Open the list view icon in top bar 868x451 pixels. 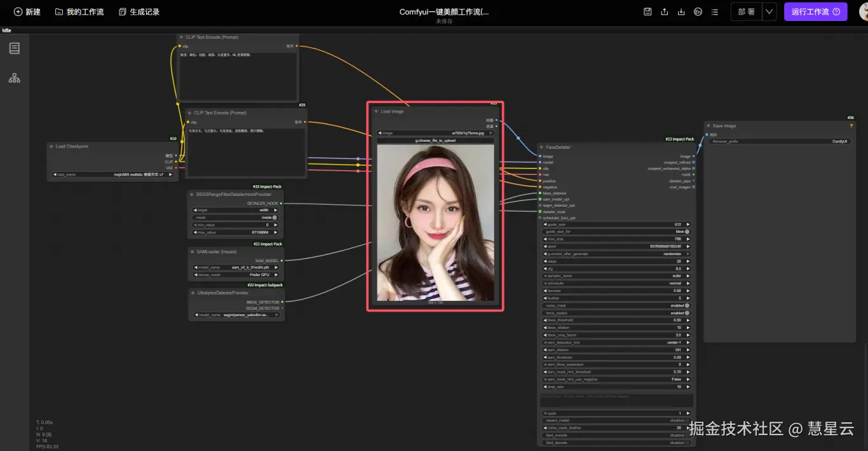pos(715,11)
